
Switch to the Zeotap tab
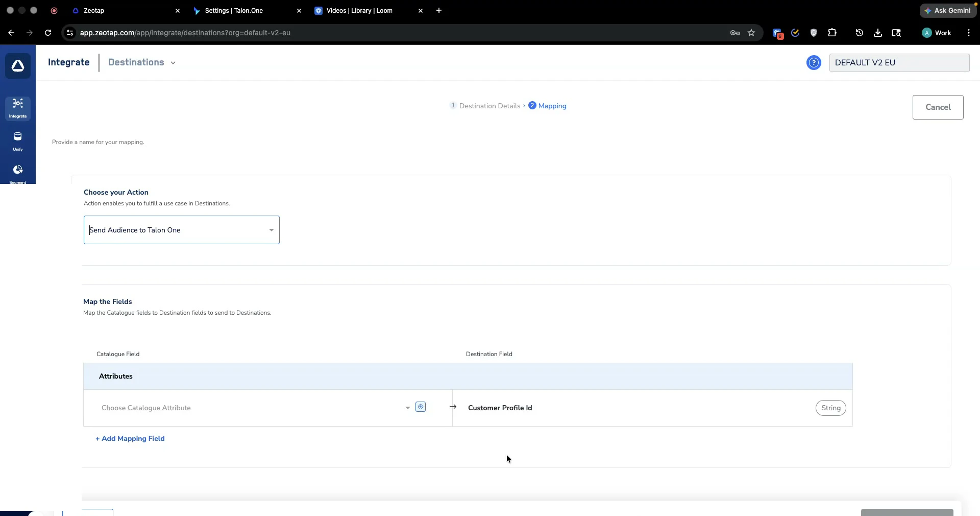point(125,10)
